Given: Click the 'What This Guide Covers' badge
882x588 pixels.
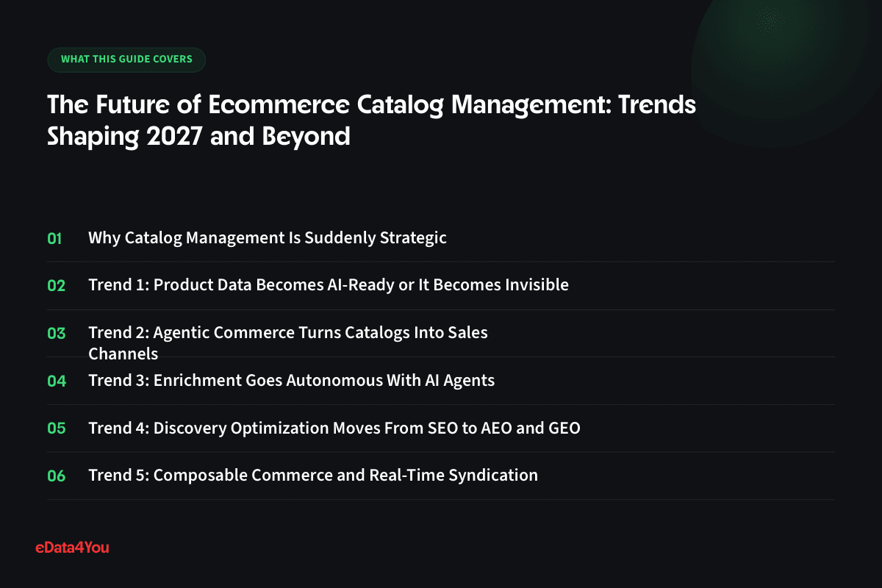Looking at the screenshot, I should (126, 60).
